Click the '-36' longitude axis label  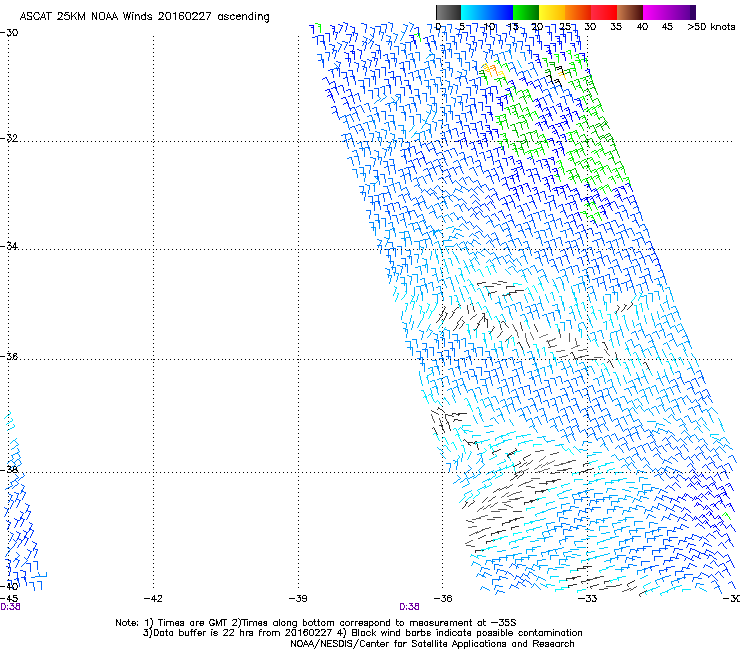443,599
